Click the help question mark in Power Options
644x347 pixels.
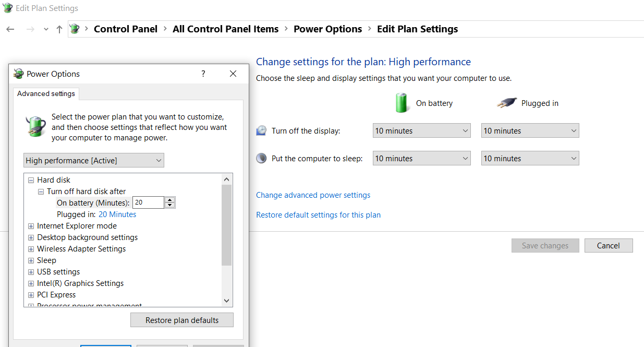(203, 74)
